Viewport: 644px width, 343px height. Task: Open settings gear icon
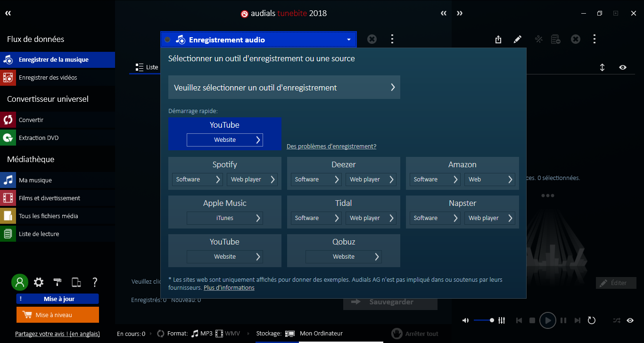39,282
